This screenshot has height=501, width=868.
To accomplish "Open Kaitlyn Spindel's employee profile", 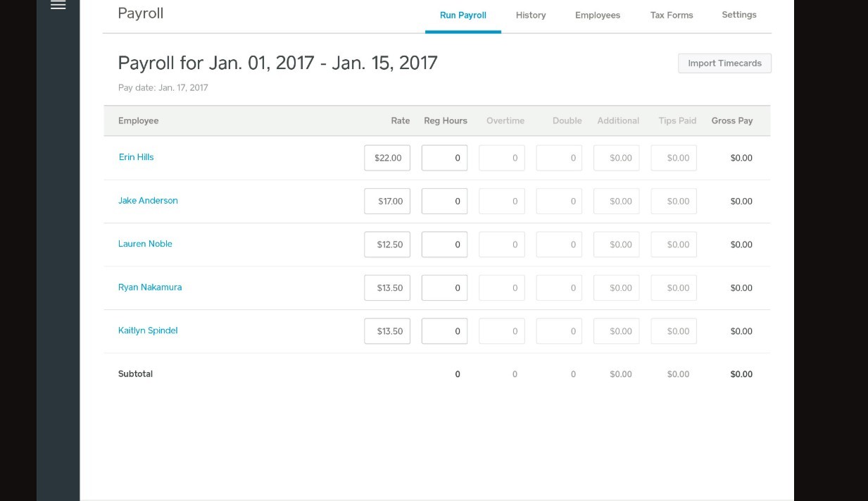I will (148, 330).
